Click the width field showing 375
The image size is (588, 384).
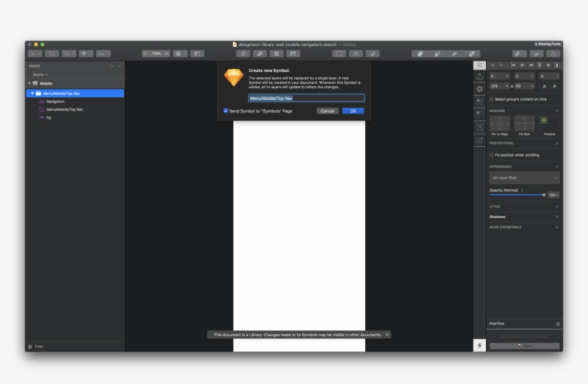499,86
